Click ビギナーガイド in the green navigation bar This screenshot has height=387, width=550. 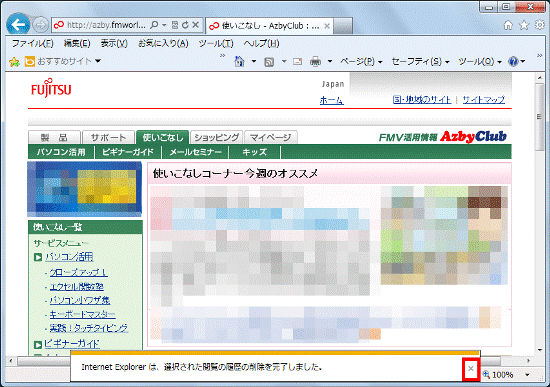pos(128,152)
